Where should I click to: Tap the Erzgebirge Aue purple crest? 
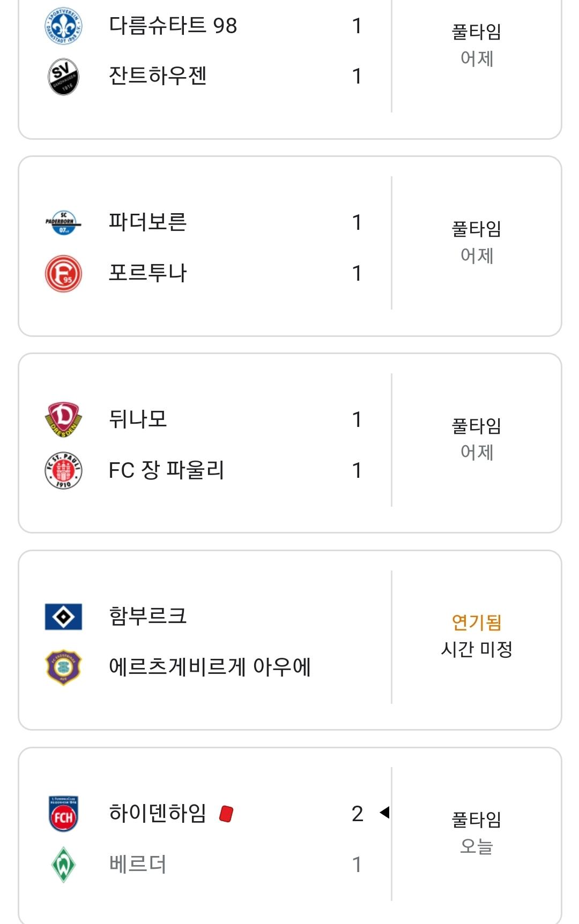63,667
